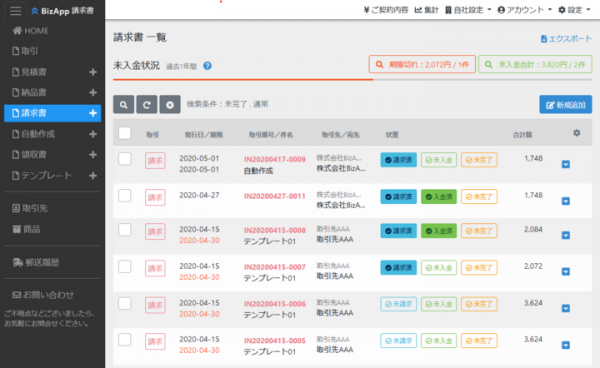Expand actions dropdown for IN20200427-0011
The width and height of the screenshot is (600, 368).
(x=566, y=201)
